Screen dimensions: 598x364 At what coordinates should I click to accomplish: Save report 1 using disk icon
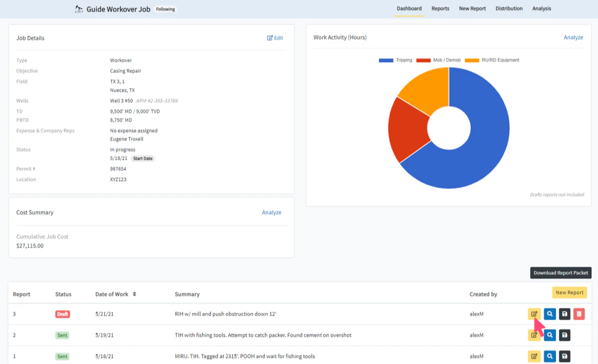564,356
